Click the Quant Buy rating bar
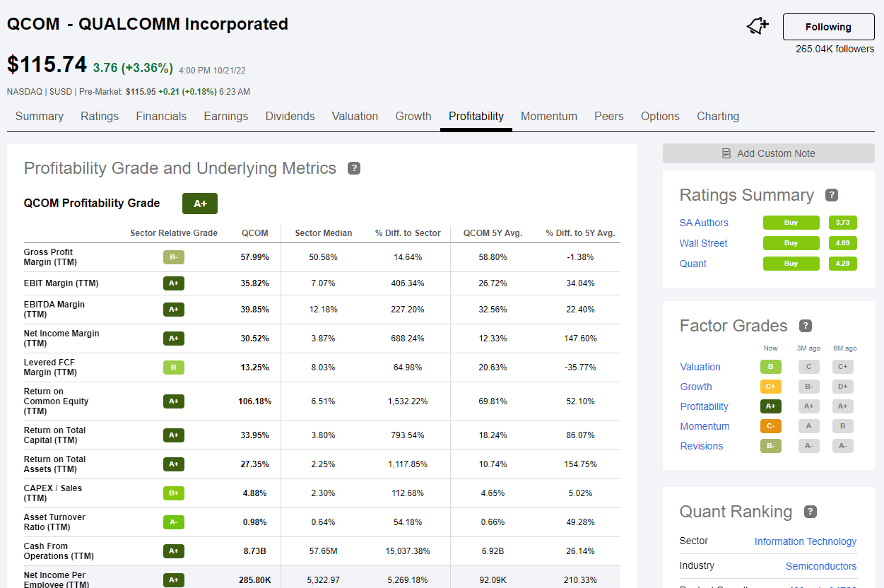The height and width of the screenshot is (588, 884). point(791,264)
